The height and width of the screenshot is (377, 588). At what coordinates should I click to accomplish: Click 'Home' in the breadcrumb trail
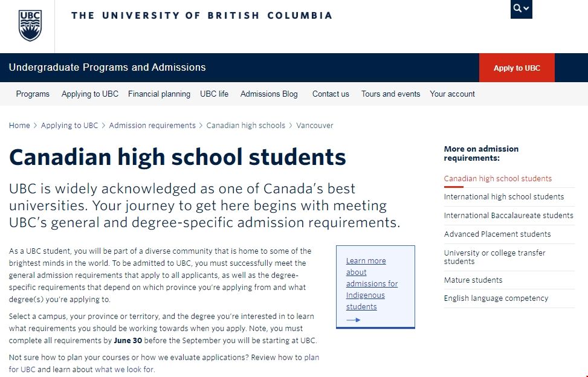coord(19,125)
